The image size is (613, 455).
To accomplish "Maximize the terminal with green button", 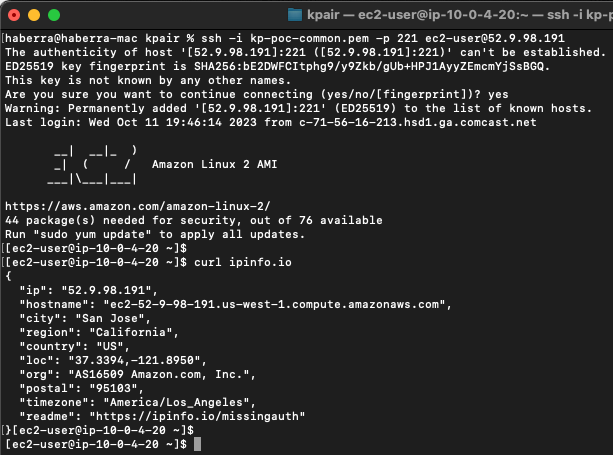I will tap(54, 15).
